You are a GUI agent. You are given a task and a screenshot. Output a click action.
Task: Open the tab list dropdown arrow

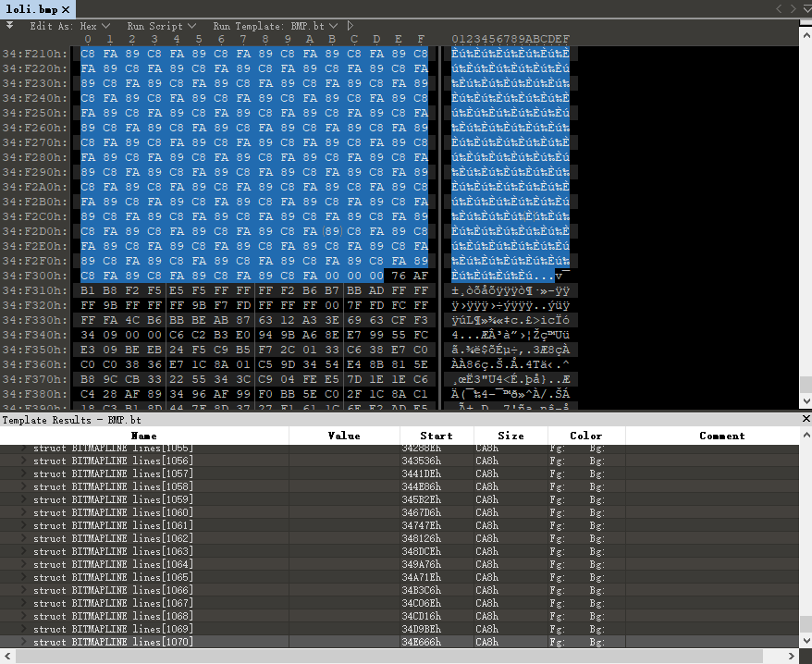805,9
